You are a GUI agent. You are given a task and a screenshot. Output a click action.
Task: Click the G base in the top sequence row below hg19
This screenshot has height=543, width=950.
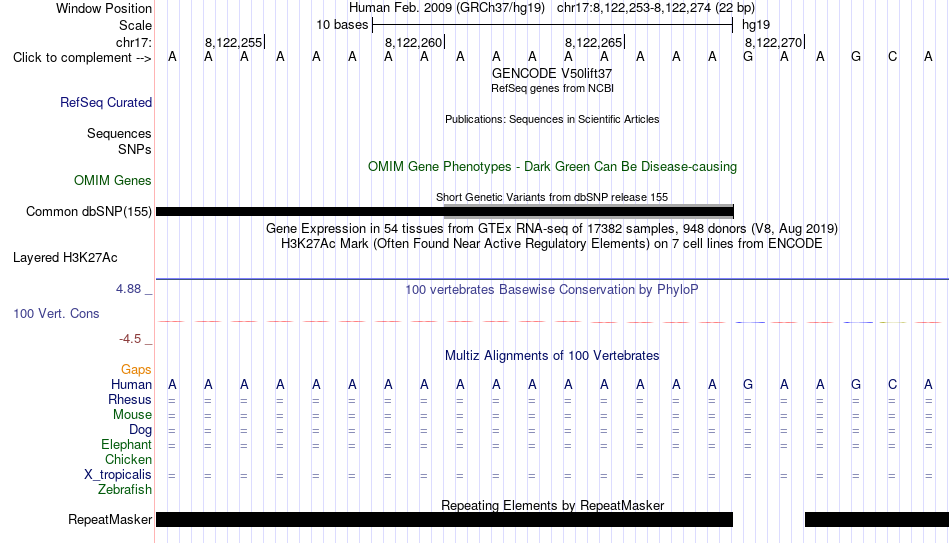coord(748,57)
